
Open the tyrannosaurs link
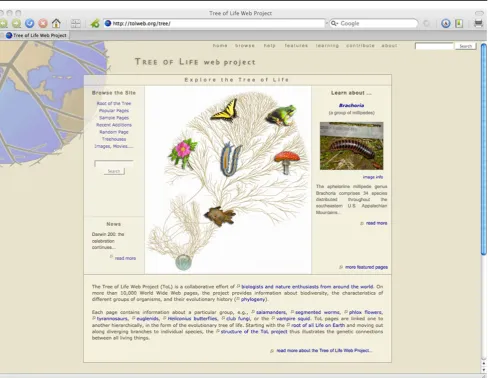tap(112, 319)
